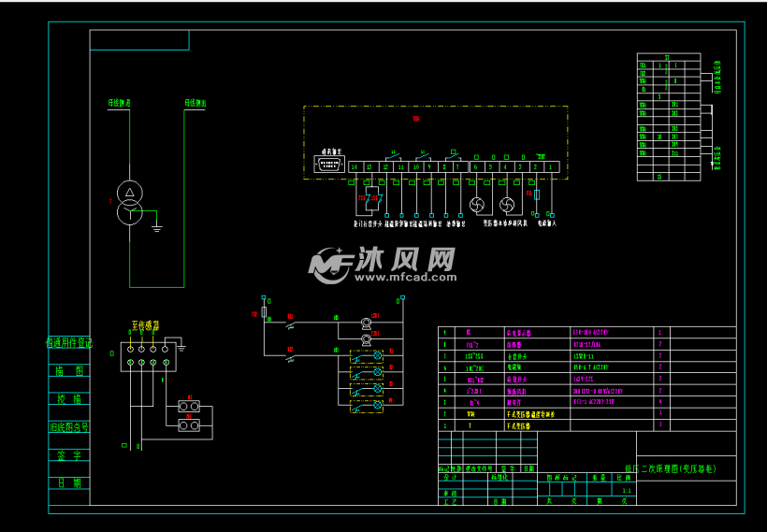Click the 1:1 scale value in title block
Image resolution: width=767 pixels, height=532 pixels.
pos(626,491)
